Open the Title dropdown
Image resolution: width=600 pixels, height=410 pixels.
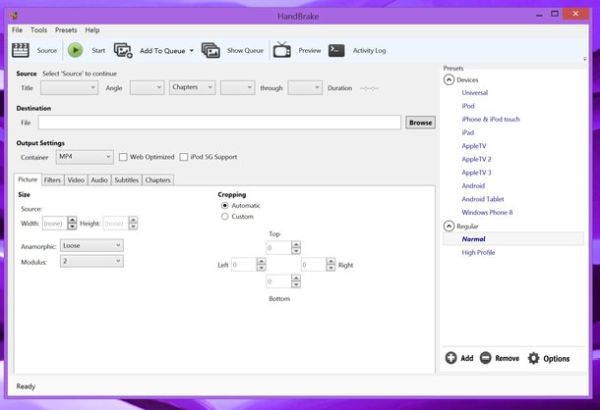click(69, 88)
